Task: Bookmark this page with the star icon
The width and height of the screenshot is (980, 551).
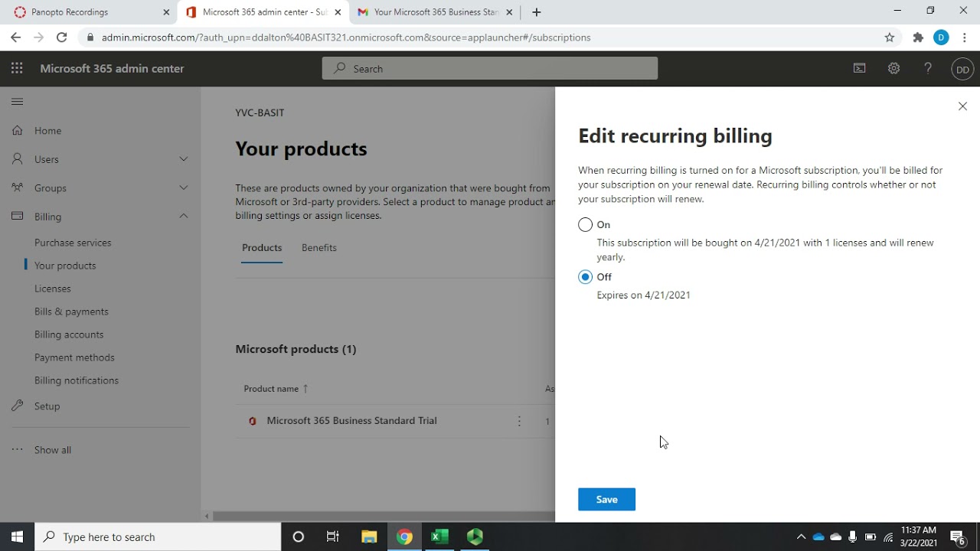Action: click(890, 37)
